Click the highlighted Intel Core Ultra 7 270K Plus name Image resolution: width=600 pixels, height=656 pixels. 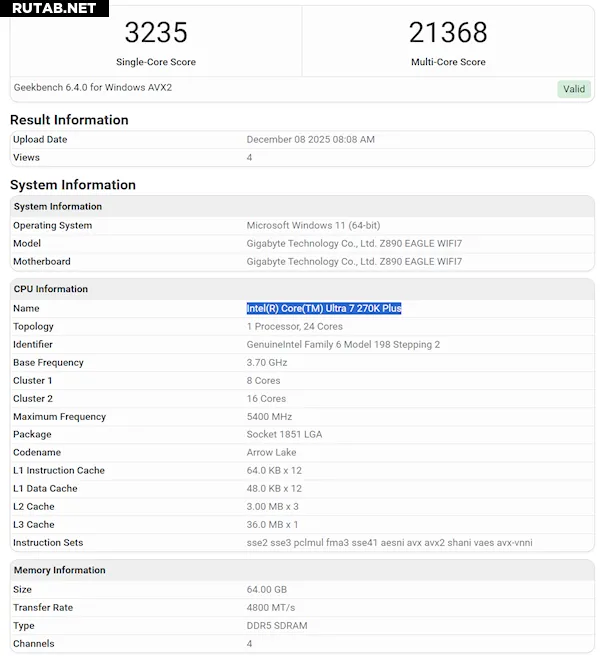[324, 308]
